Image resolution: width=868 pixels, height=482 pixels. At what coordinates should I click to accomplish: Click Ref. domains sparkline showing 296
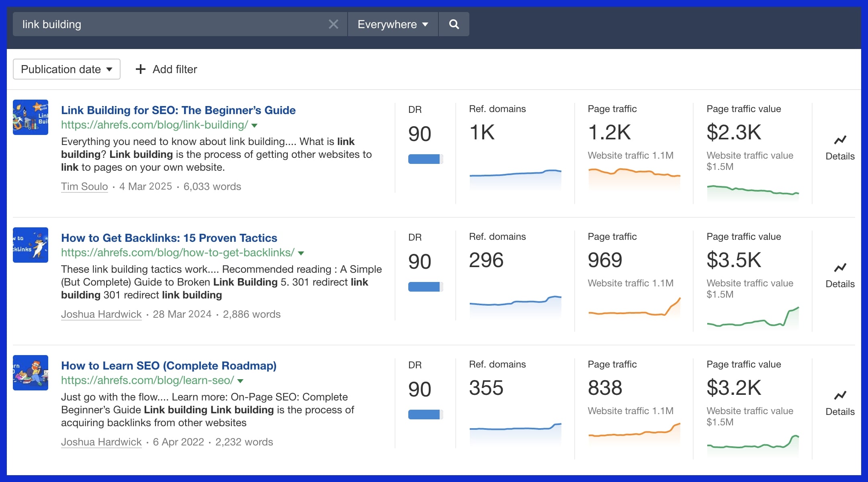tap(515, 307)
